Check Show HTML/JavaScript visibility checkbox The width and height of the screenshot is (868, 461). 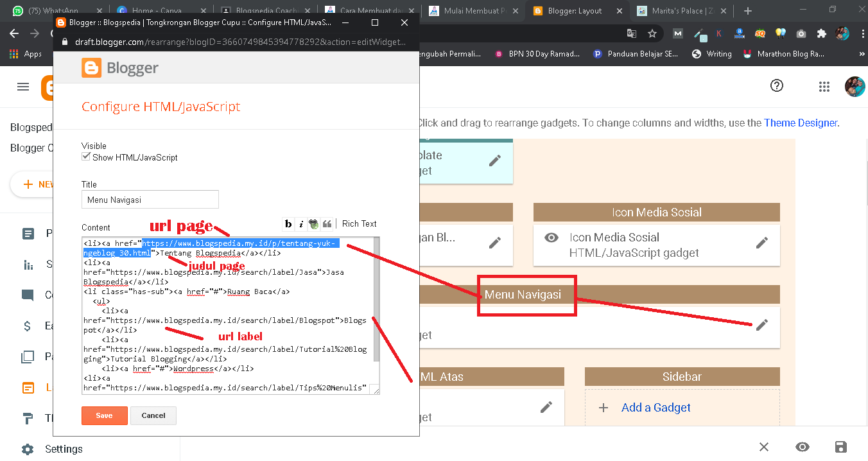click(x=85, y=156)
